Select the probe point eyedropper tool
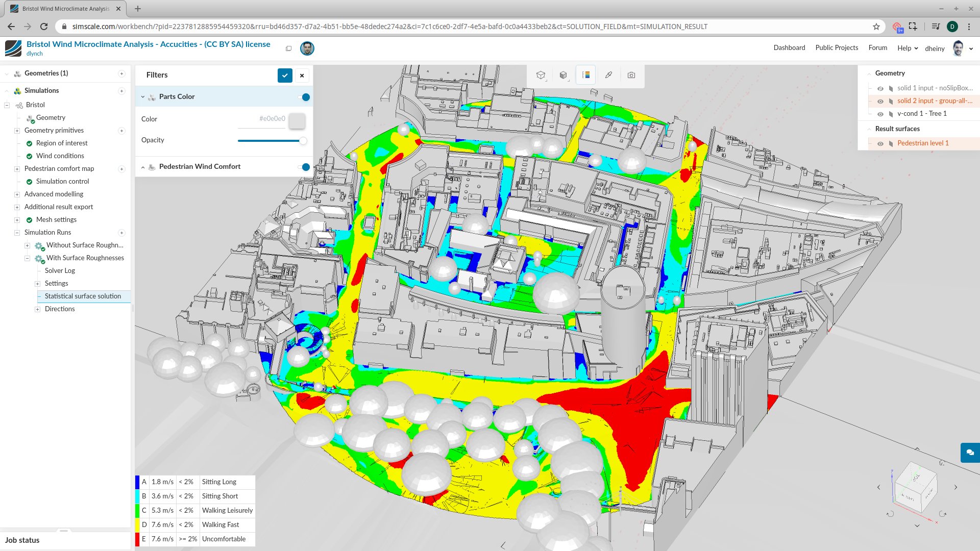 [608, 75]
